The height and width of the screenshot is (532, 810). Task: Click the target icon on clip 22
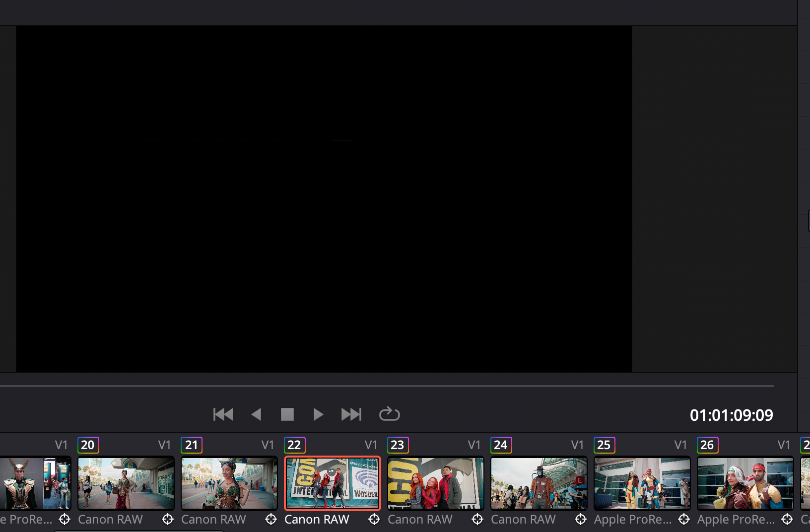point(374,520)
